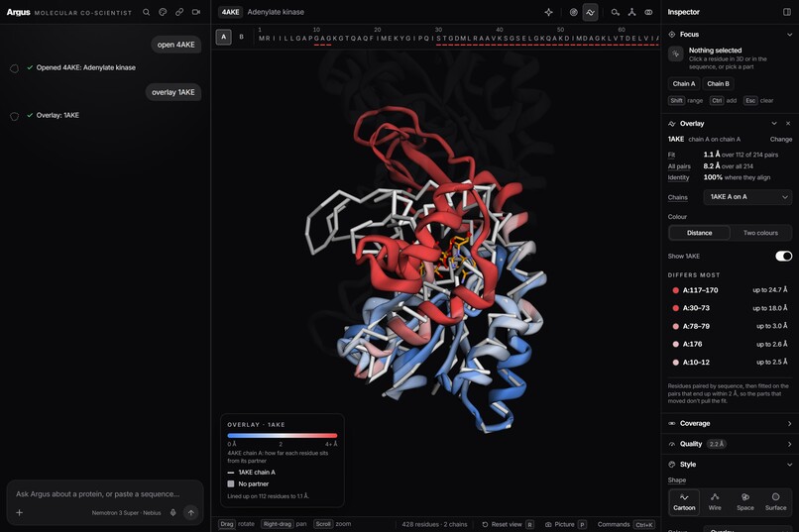This screenshot has height=532, width=799.
Task: Click the 'All pairs' label in Overlay
Action: click(x=679, y=166)
